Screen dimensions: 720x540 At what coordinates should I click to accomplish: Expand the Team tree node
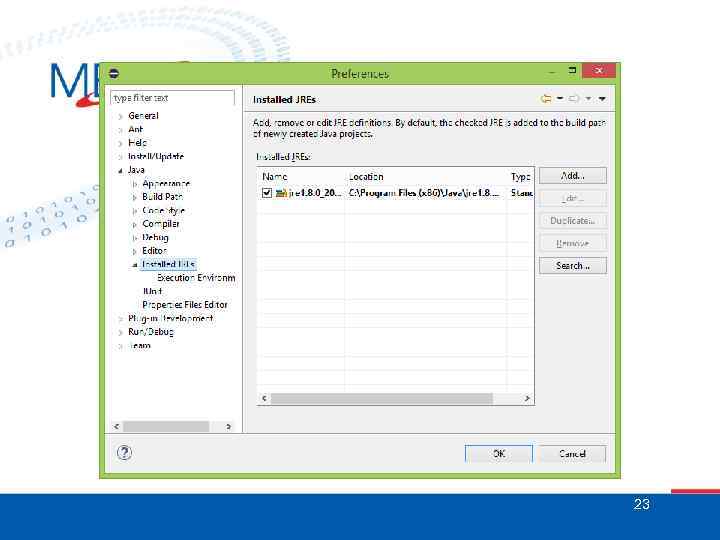point(120,346)
